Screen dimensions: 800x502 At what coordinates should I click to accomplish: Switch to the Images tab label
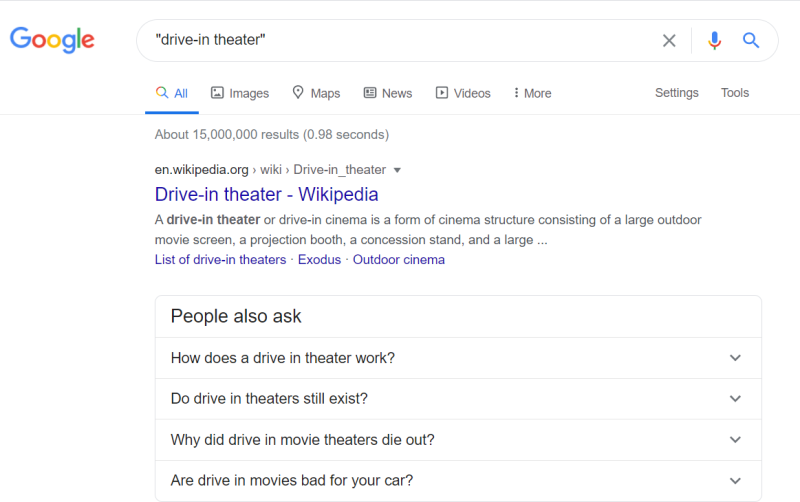(249, 93)
